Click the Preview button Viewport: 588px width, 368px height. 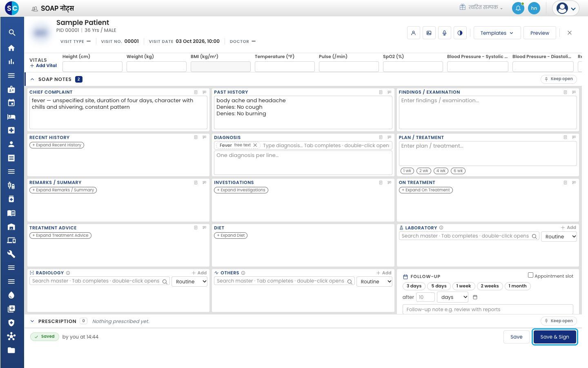540,33
